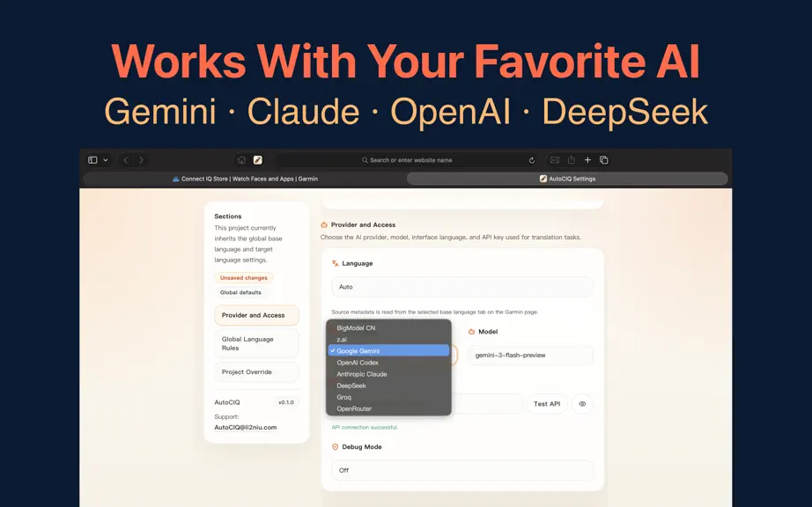Open Project Override section
This screenshot has height=507, width=812.
[x=256, y=372]
